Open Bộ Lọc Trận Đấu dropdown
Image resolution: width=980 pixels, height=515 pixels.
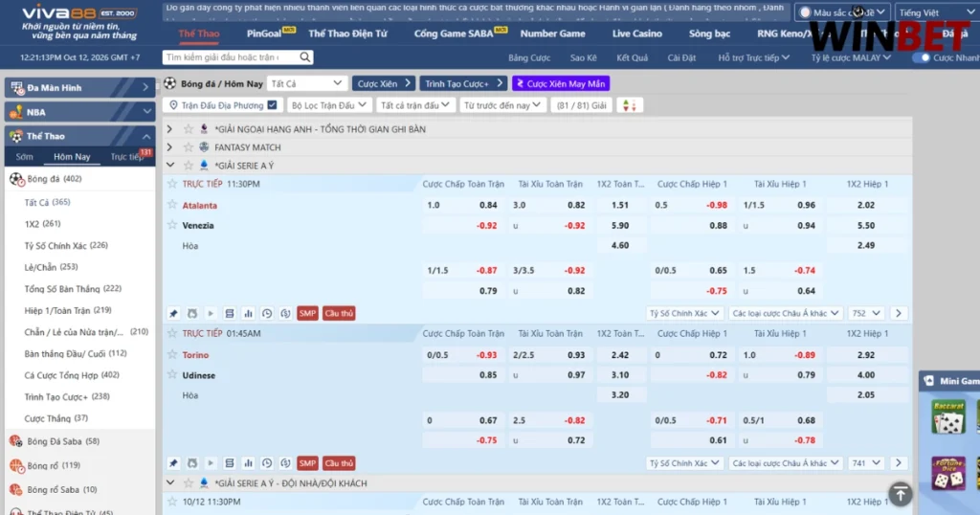pos(328,105)
